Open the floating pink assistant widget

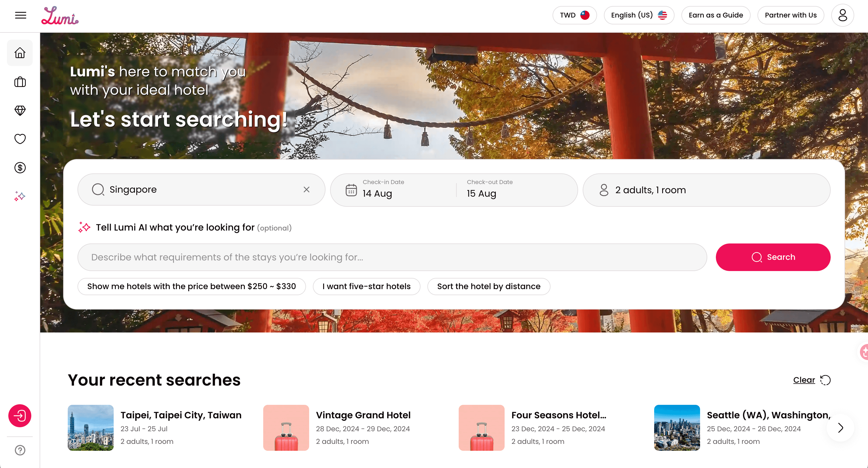point(863,352)
